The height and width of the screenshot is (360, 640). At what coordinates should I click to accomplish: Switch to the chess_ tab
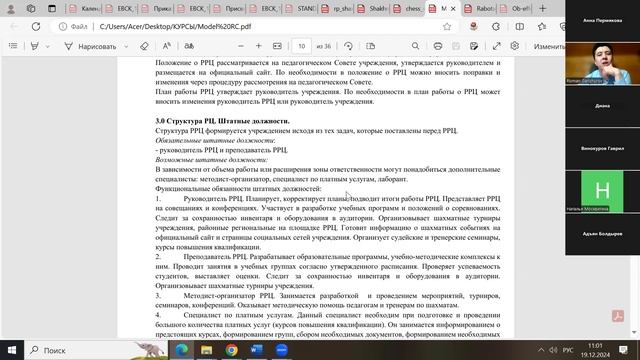point(408,8)
